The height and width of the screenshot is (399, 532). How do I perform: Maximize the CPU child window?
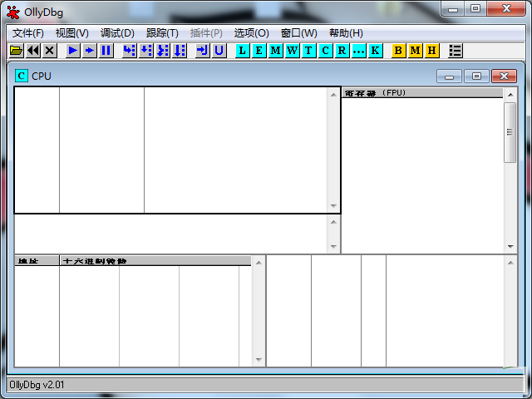[x=476, y=76]
